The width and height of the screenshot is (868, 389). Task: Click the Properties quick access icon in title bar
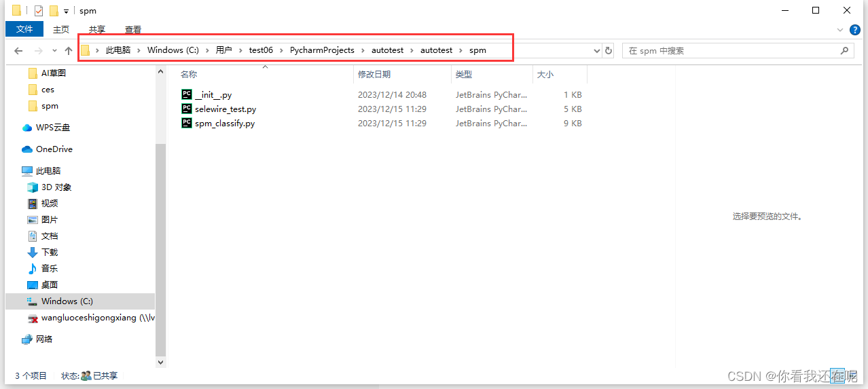[39, 11]
